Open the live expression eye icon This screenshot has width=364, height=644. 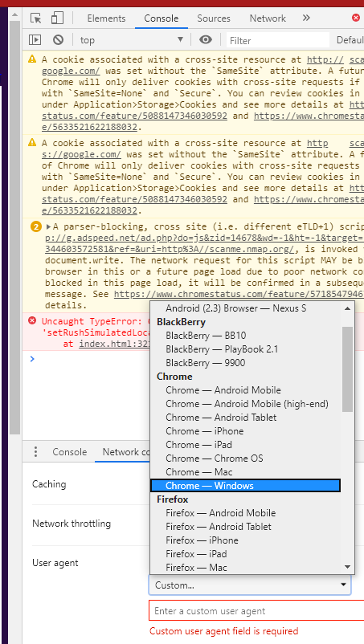(206, 40)
